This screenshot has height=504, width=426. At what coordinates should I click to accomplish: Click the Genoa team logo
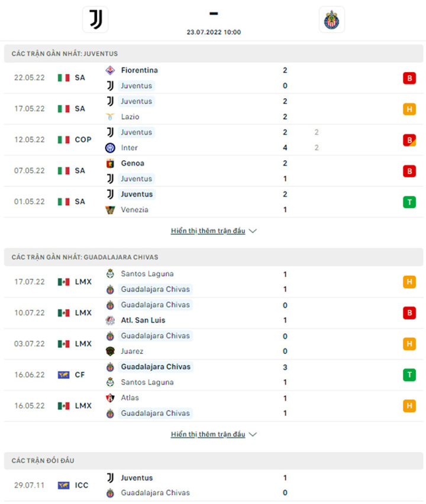pos(110,163)
